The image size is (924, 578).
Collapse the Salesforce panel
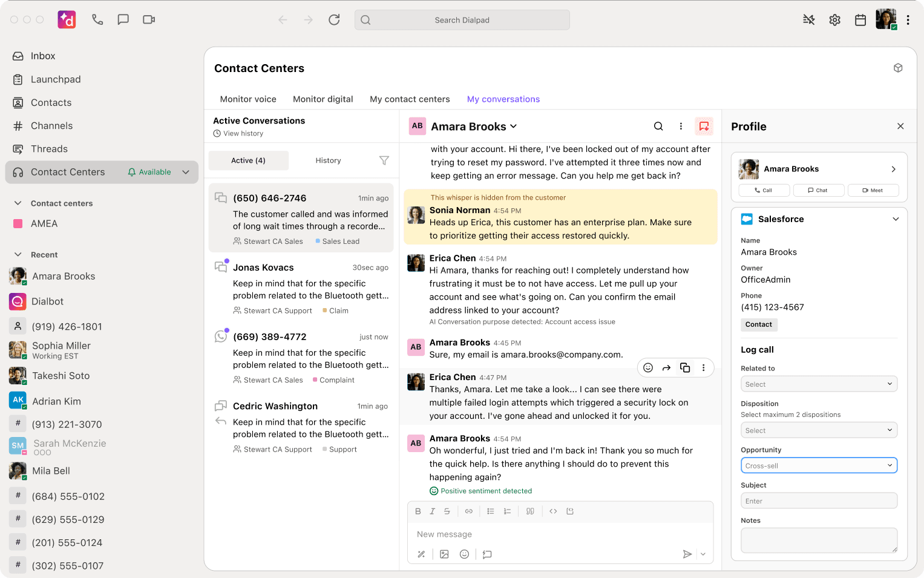[896, 219]
